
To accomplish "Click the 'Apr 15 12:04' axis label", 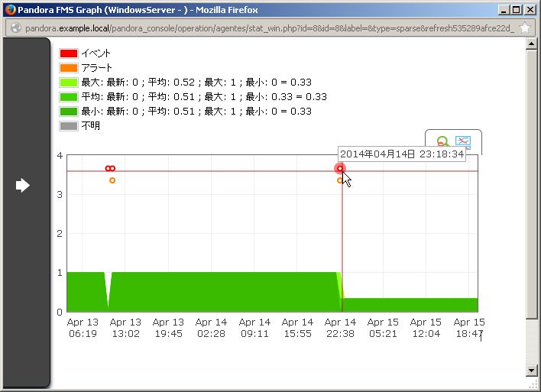I will pyautogui.click(x=426, y=328).
